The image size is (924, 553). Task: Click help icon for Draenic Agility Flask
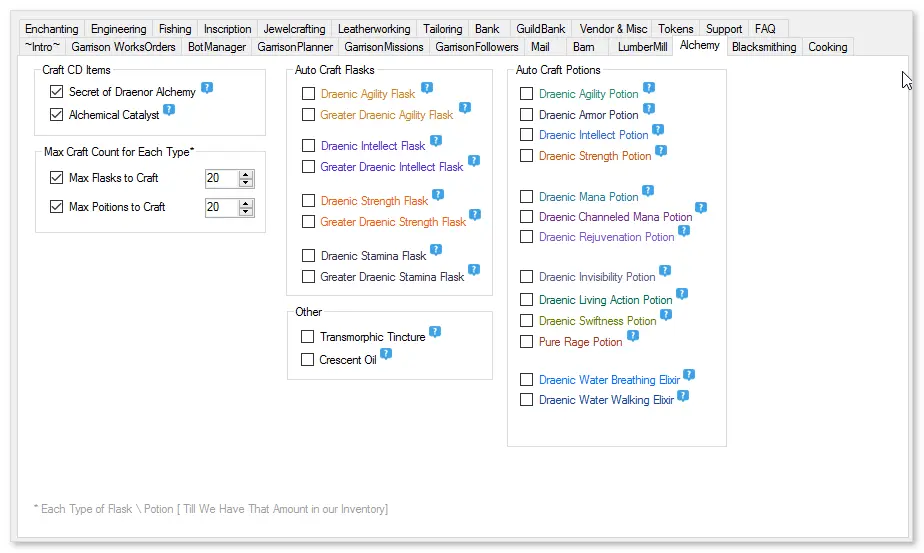(427, 88)
